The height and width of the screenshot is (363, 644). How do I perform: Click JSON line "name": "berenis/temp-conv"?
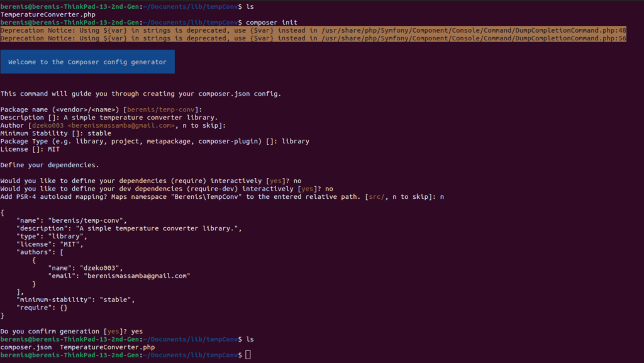[x=72, y=221]
